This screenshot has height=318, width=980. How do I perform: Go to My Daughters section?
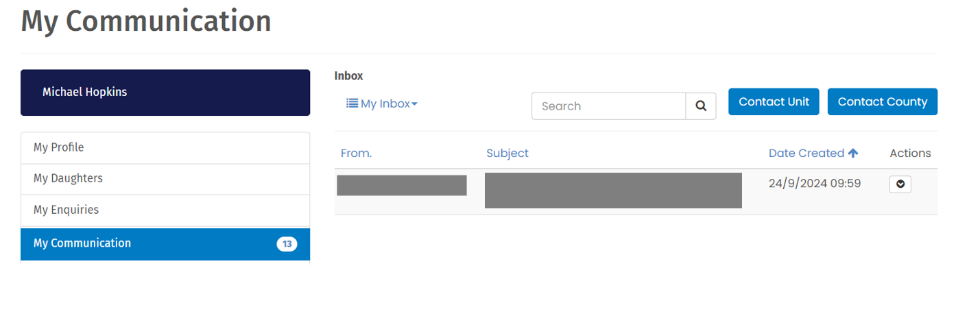point(165,179)
